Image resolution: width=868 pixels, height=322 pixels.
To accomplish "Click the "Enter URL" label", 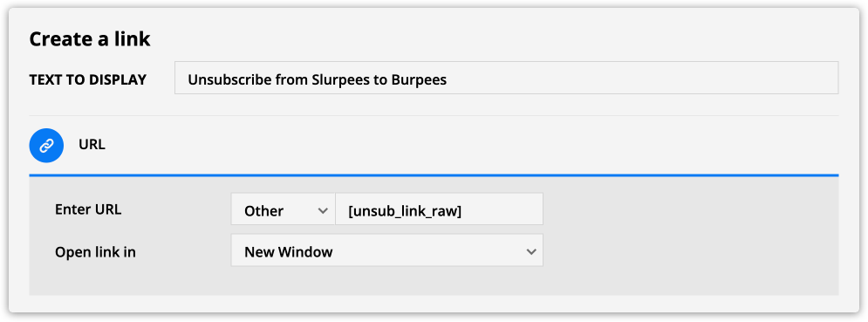I will [88, 209].
